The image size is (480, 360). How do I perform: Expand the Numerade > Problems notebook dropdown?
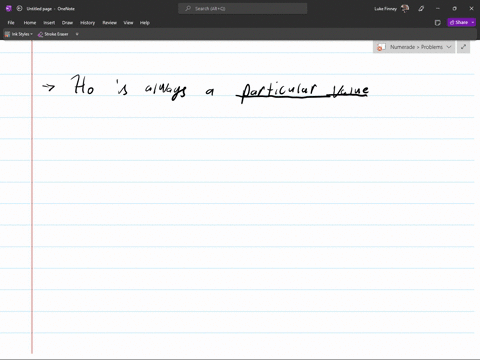(449, 47)
